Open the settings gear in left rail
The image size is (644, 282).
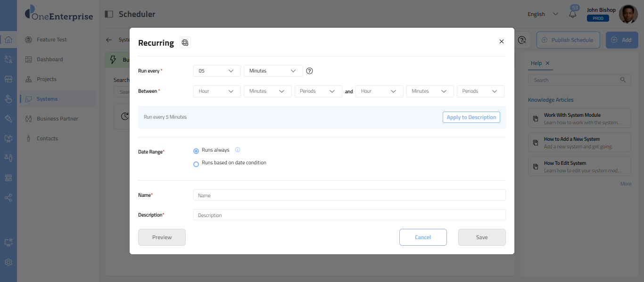pyautogui.click(x=8, y=262)
